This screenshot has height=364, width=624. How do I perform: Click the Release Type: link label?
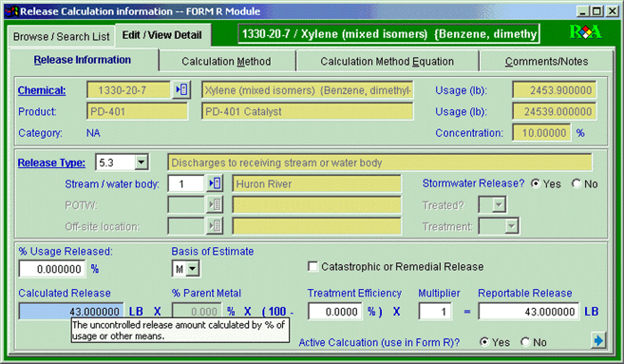click(x=51, y=163)
